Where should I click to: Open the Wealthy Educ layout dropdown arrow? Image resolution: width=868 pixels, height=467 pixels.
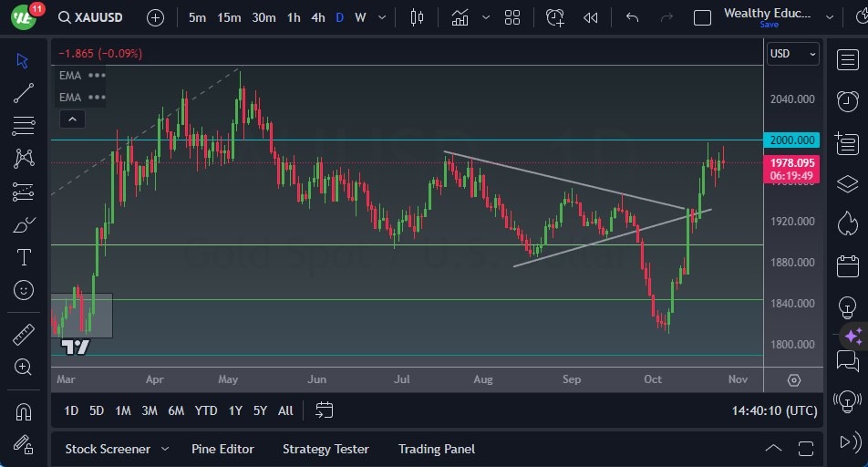[830, 17]
